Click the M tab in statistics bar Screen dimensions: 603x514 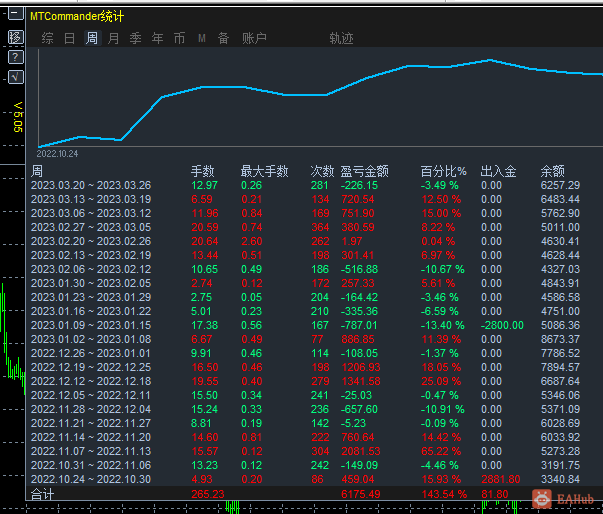[x=201, y=38]
